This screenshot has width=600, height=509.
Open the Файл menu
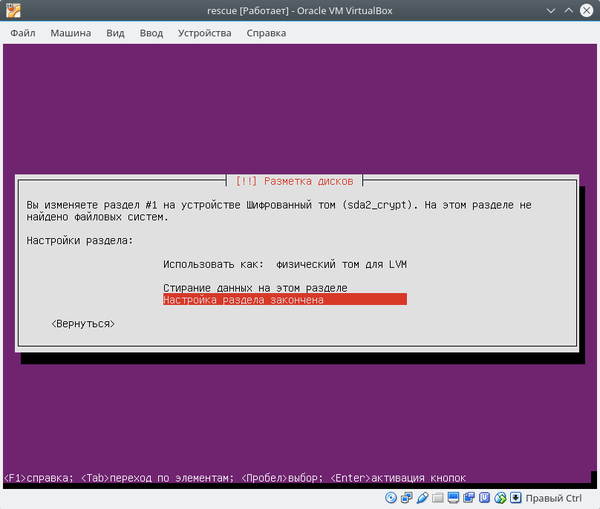point(23,33)
